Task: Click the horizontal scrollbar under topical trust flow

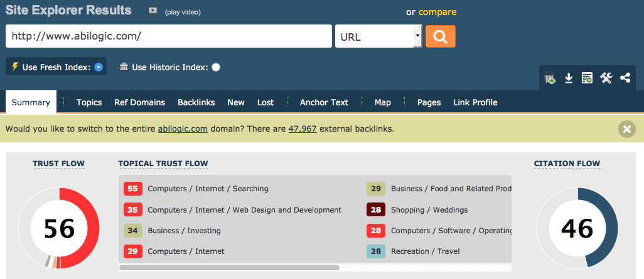Action: tap(229, 268)
